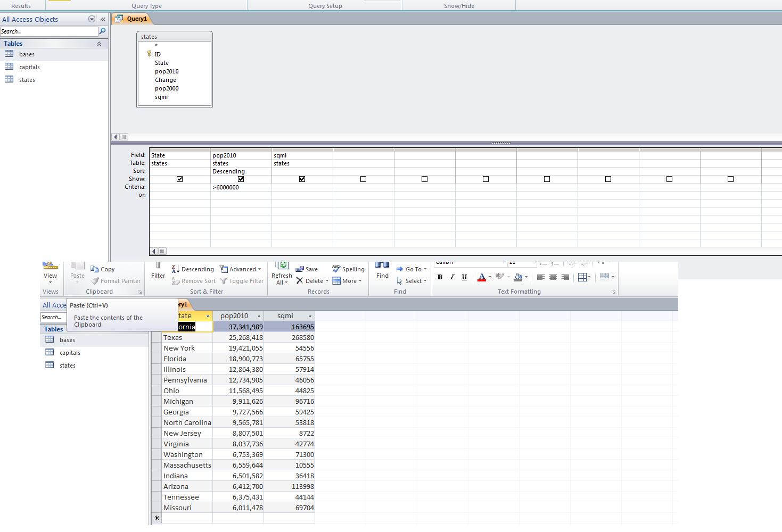Click the upper navigation pane Search field

tap(49, 31)
